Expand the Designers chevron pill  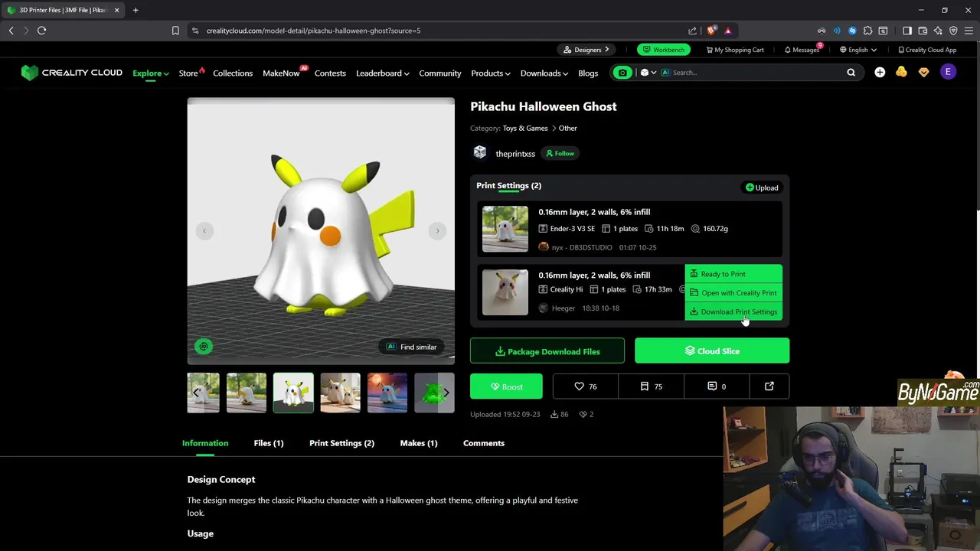(587, 50)
